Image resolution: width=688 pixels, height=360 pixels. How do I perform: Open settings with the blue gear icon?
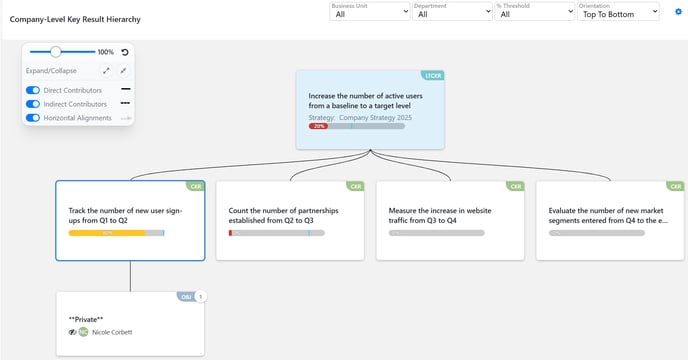point(678,12)
